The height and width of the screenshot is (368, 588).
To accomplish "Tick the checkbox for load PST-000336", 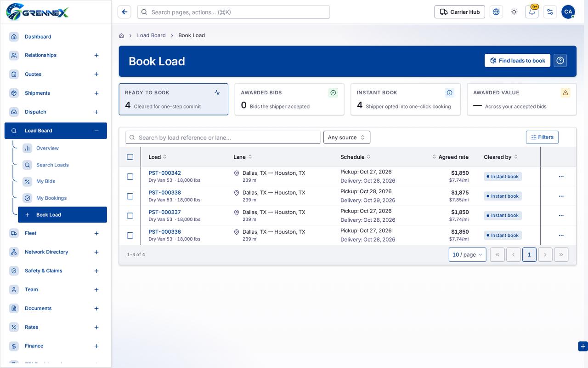I will pyautogui.click(x=130, y=236).
